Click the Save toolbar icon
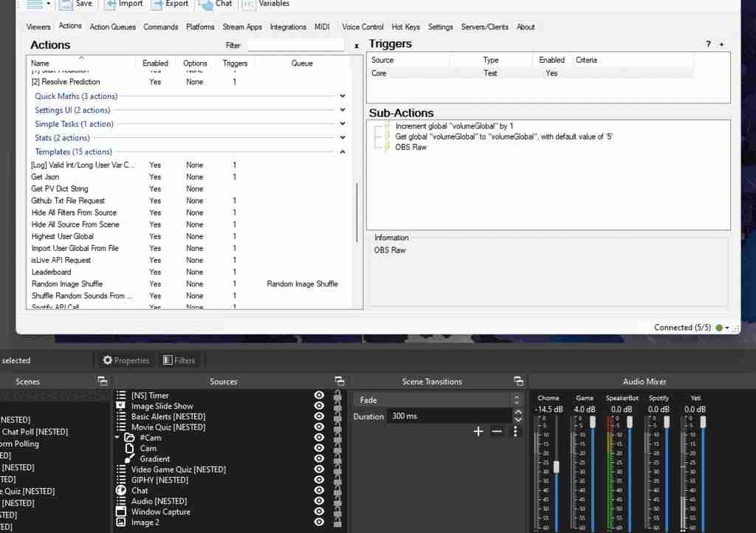The height and width of the screenshot is (533, 756). pyautogui.click(x=65, y=4)
